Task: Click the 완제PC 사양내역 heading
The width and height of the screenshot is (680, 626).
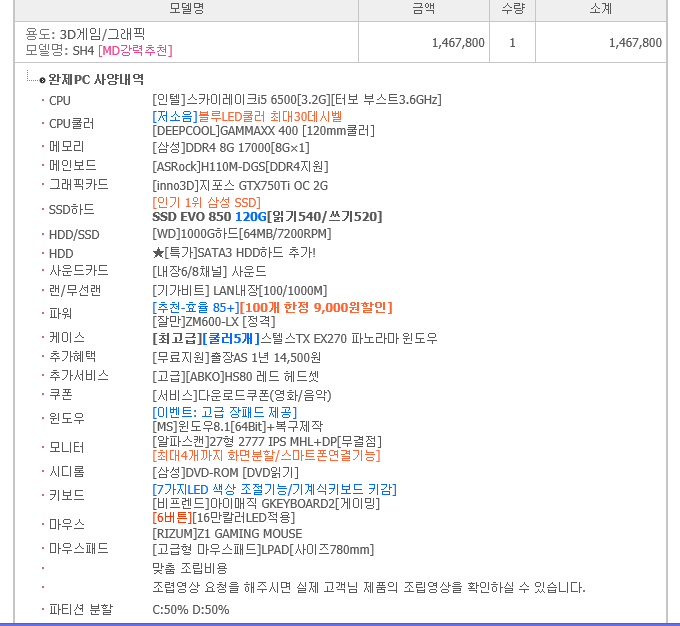Action: pos(96,79)
